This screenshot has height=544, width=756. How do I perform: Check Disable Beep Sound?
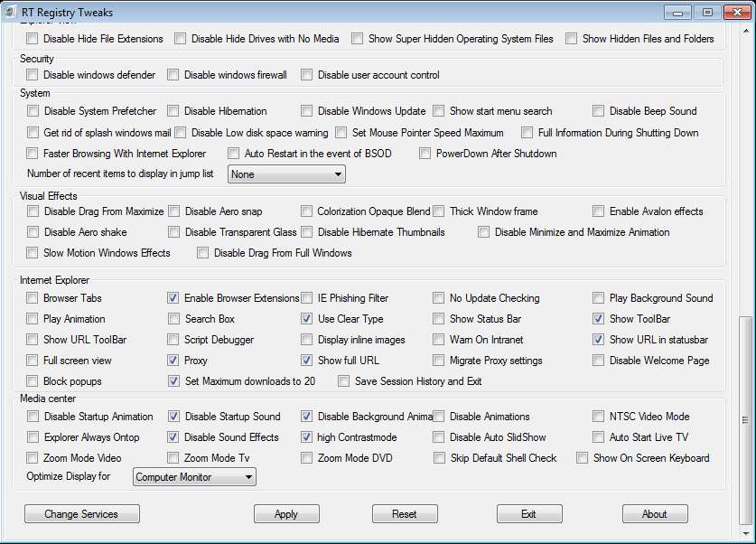click(x=598, y=111)
